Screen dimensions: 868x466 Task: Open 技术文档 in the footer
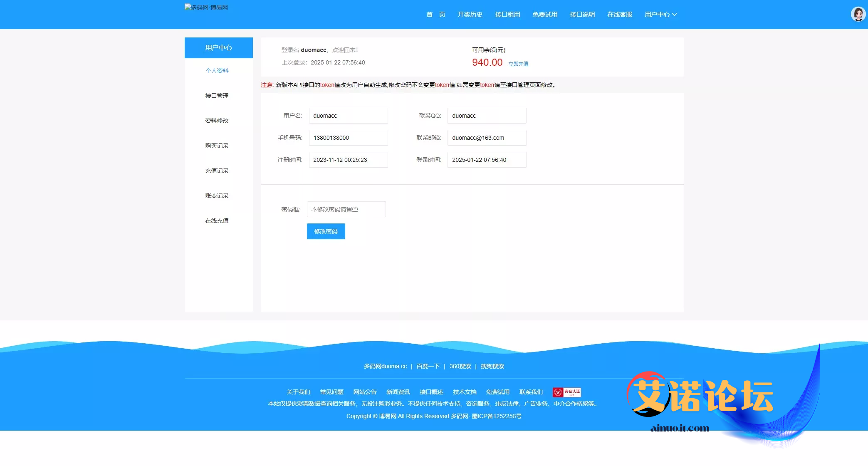[x=465, y=392]
